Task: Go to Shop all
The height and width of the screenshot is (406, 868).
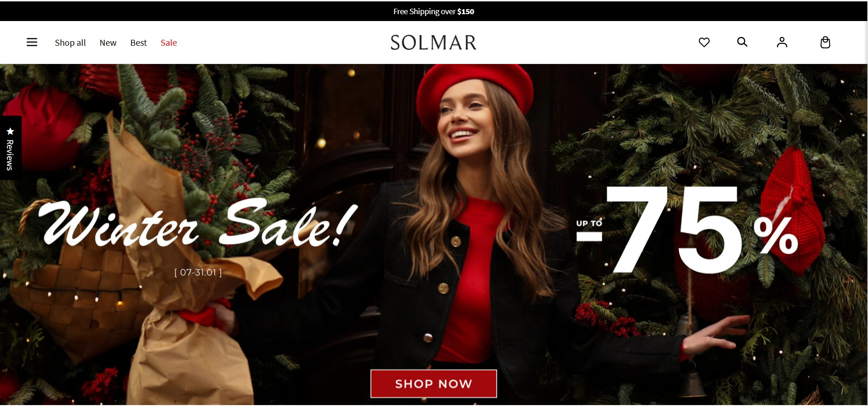Action: [x=70, y=43]
